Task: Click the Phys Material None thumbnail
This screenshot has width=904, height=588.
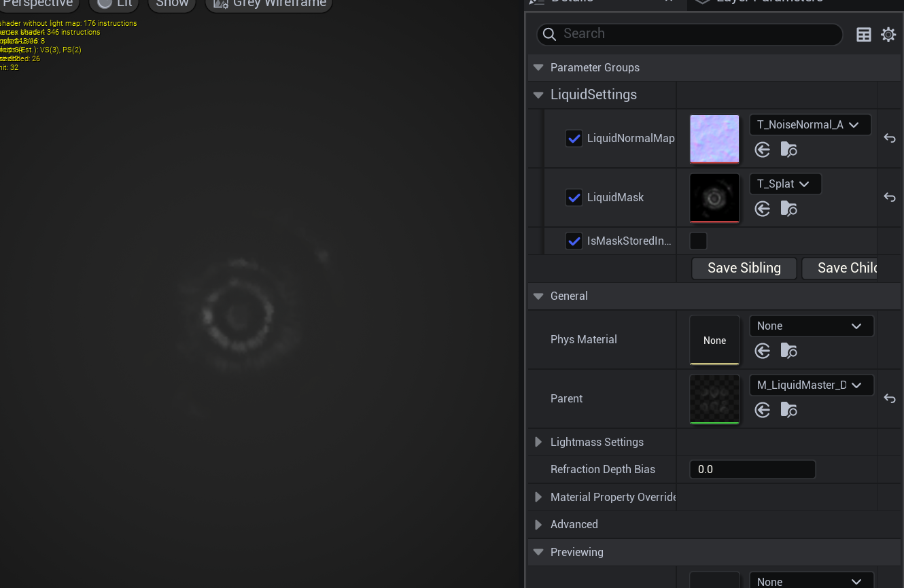Action: 714,340
